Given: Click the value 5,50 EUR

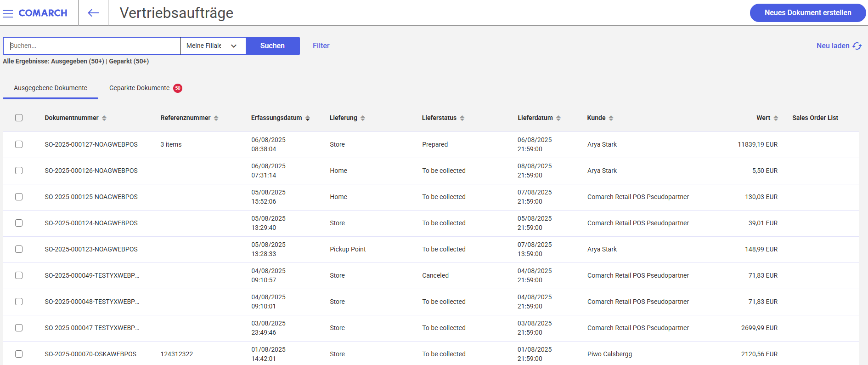Looking at the screenshot, I should (765, 171).
